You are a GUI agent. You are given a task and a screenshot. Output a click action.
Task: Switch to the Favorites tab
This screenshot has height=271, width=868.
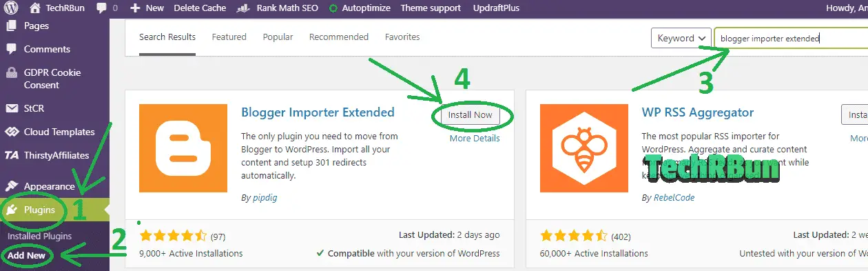(402, 37)
